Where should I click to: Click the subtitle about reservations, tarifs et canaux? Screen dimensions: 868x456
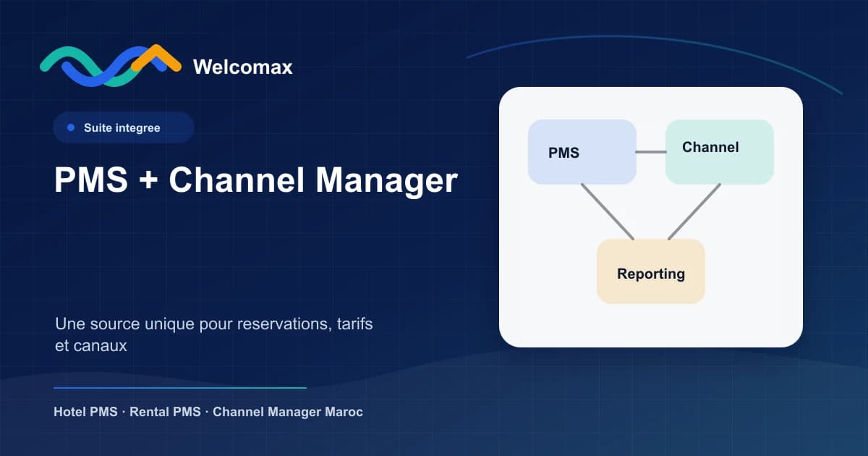[x=213, y=334]
